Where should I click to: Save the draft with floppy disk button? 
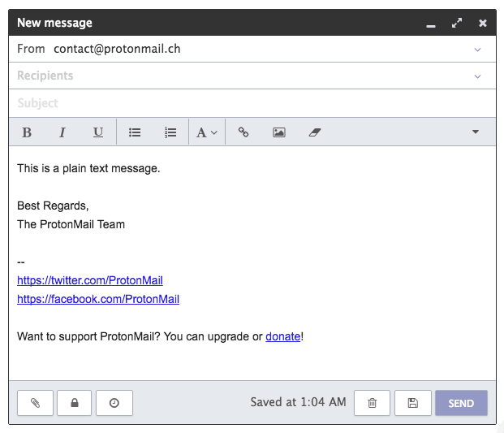pyautogui.click(x=413, y=403)
